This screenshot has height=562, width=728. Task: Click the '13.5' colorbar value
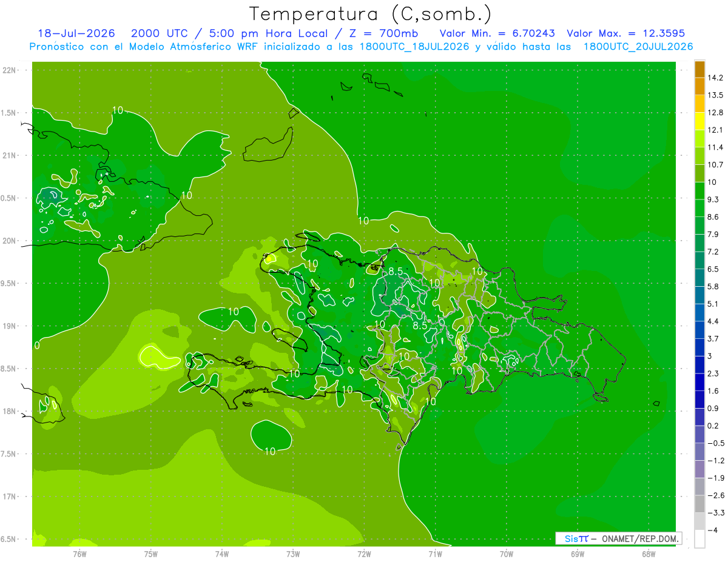716,95
